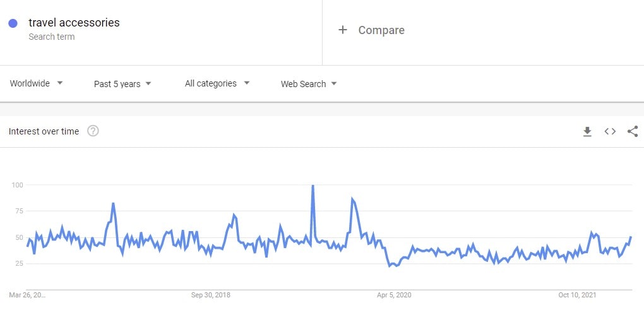The height and width of the screenshot is (310, 644).
Task: Open the Web Search type dropdown
Action: (x=309, y=83)
